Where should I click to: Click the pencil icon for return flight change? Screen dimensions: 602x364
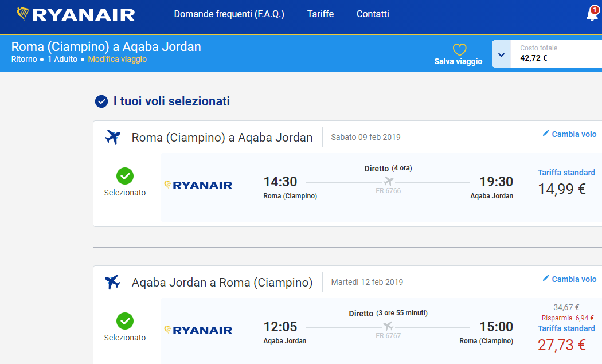tap(546, 279)
